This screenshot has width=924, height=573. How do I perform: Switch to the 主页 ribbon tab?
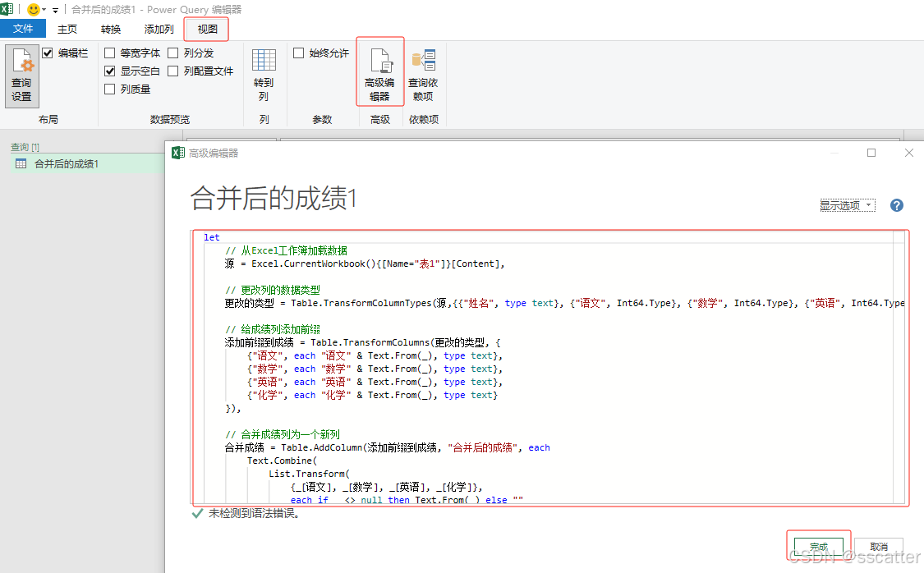click(x=67, y=29)
